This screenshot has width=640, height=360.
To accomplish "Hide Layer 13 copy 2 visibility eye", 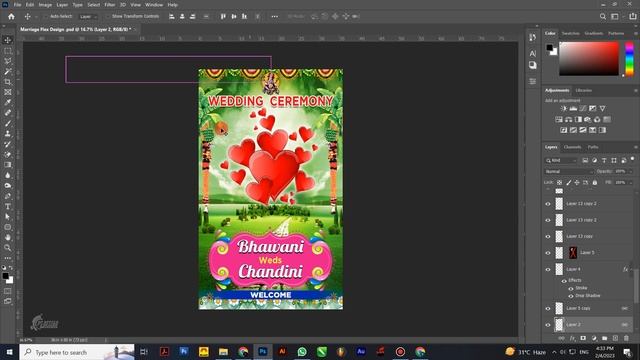I will click(x=548, y=220).
